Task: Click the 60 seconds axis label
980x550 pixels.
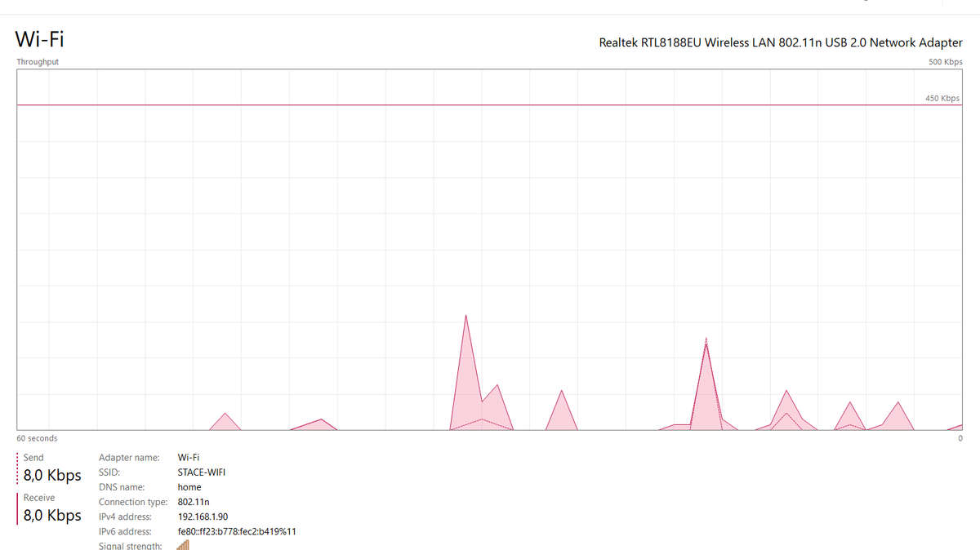Action: [x=37, y=438]
